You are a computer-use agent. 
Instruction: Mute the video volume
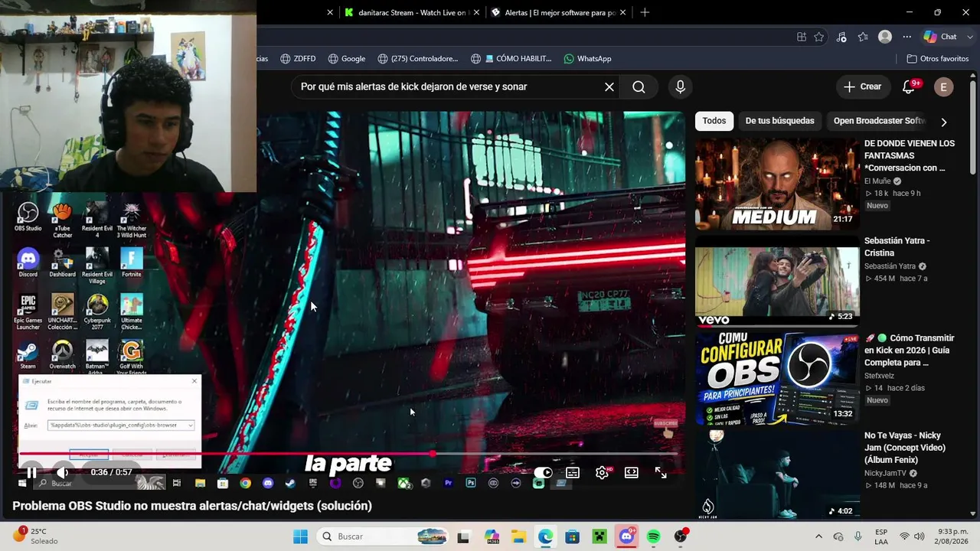point(63,473)
